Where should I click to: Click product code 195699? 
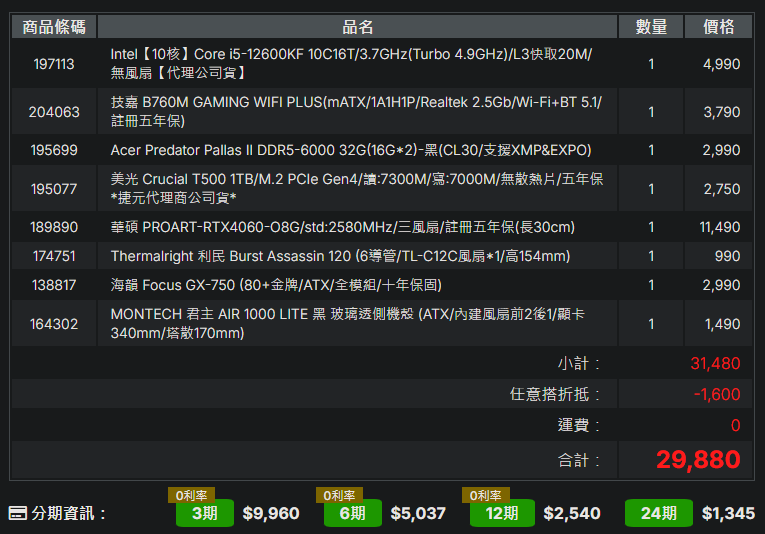pos(54,150)
